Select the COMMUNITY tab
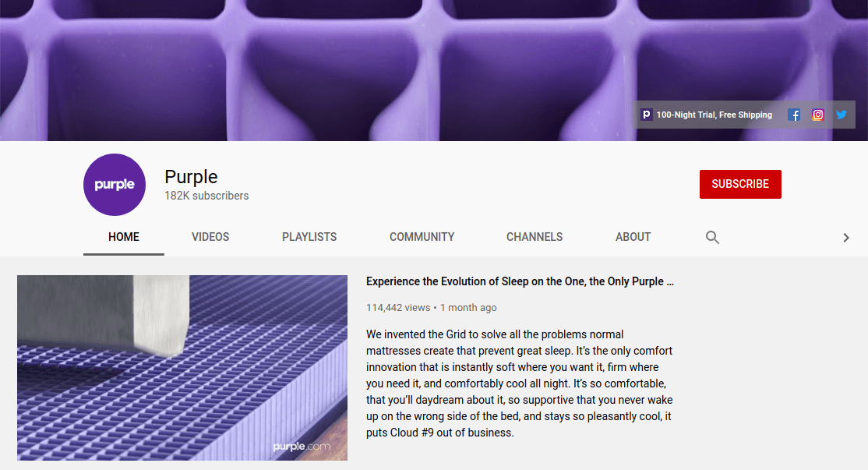Screen dimensions: 868x470 pos(422,237)
